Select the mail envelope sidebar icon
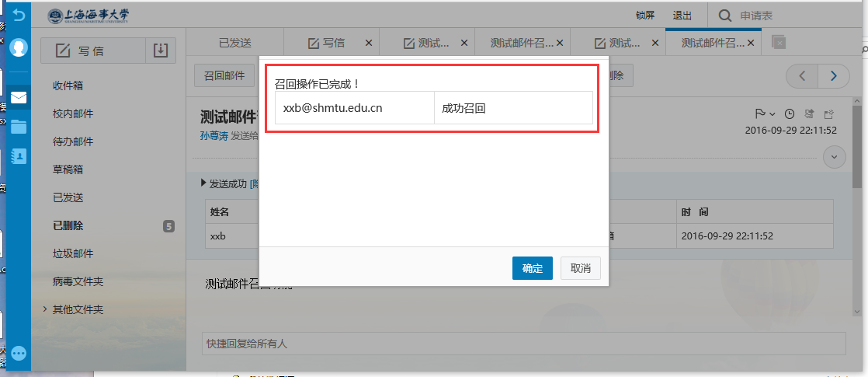Viewport: 868px width, 377px height. click(19, 98)
